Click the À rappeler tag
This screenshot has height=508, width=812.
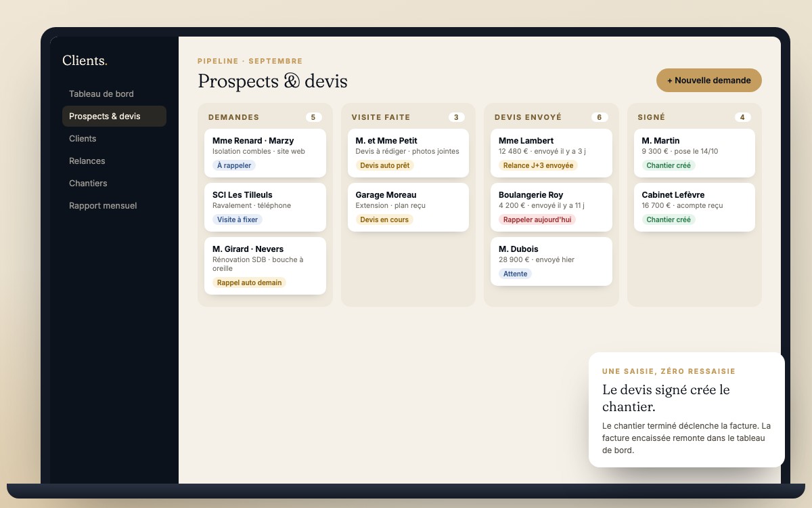coord(234,165)
